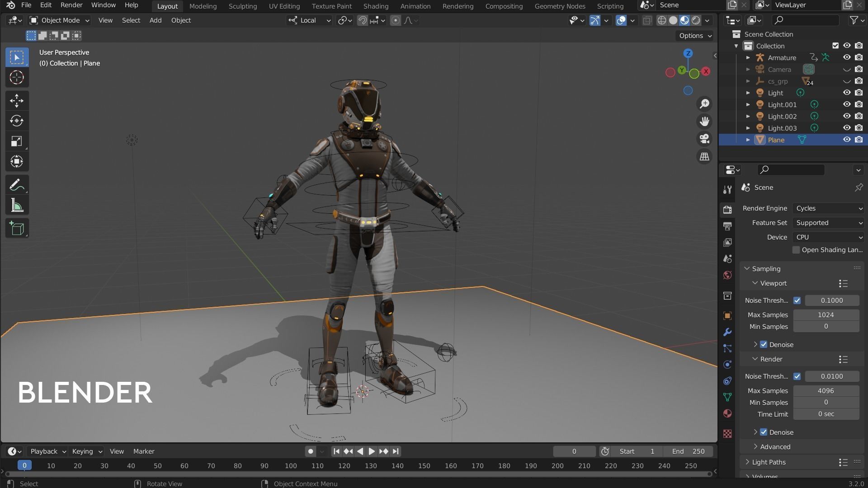
Task: Uncheck the Collection exclude checkbox
Action: [835, 46]
